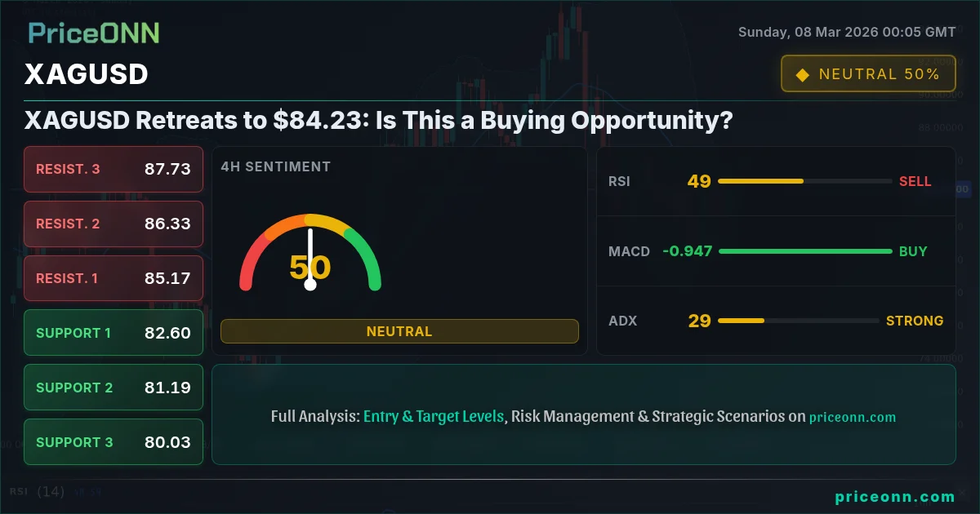Screen dimensions: 980x514
Task: Click the ADX value 29
Action: pos(699,321)
